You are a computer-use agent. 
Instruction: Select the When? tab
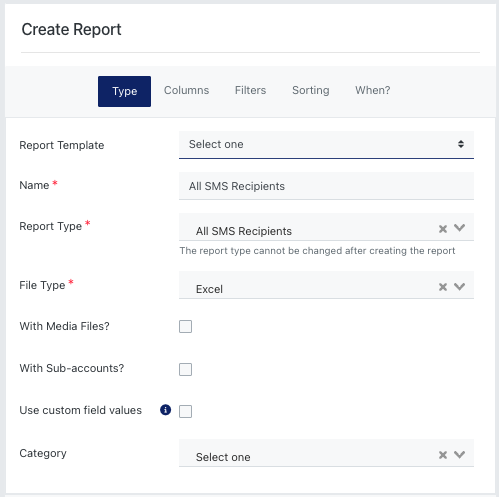[x=373, y=90]
